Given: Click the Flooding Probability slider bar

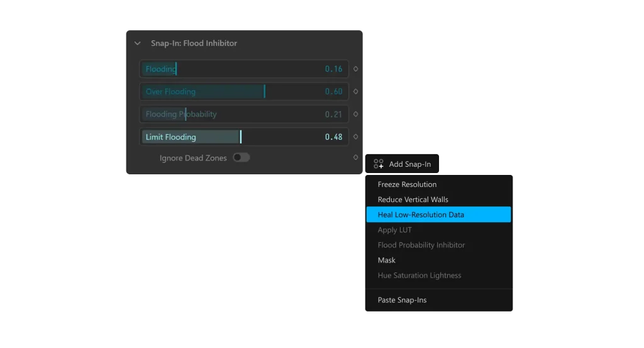Looking at the screenshot, I should pos(243,115).
